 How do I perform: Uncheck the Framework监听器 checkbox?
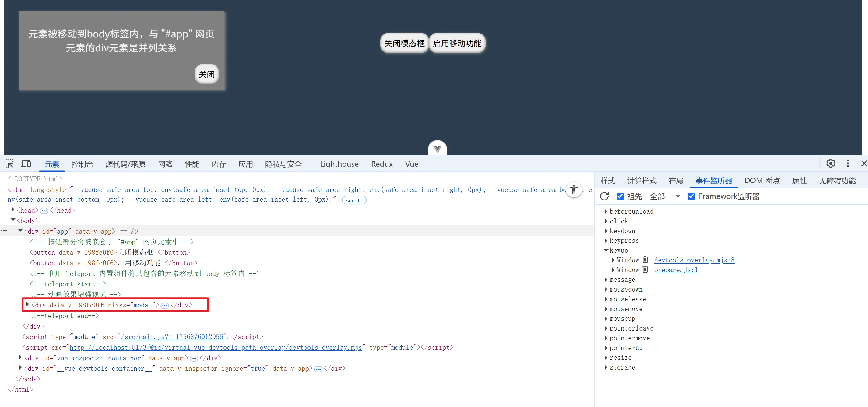691,196
